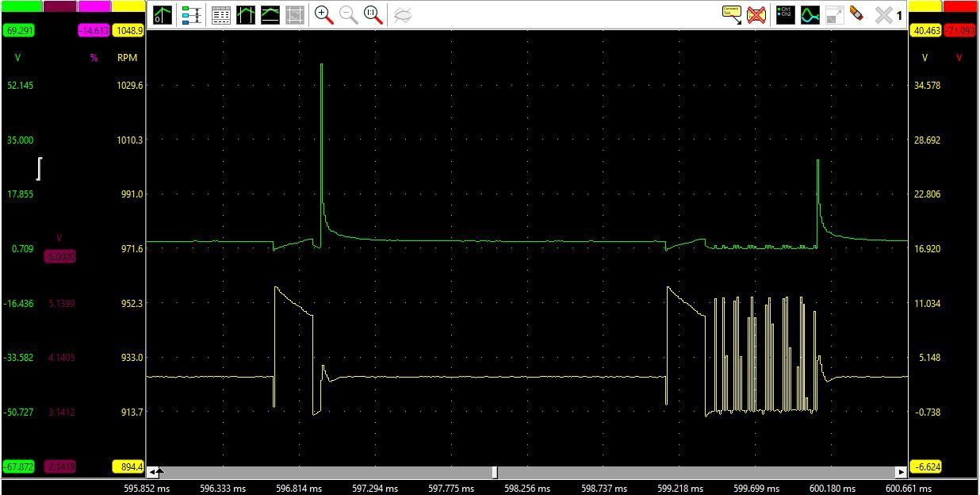Select the green channel tab at top-left

(21, 6)
